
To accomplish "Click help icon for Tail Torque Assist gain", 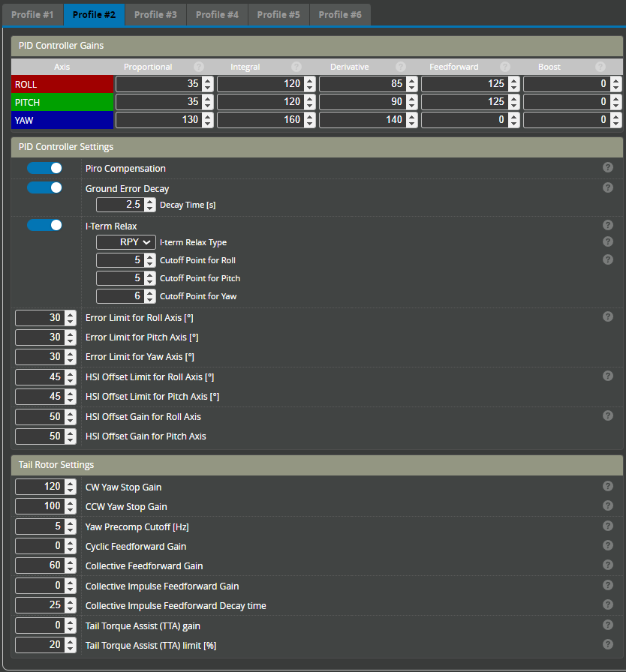I will pos(608,625).
